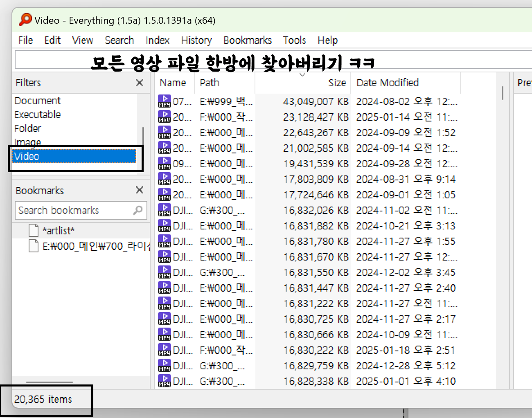
Task: Click MP4 icon of 16,831,550 KB file
Action: 165,272
